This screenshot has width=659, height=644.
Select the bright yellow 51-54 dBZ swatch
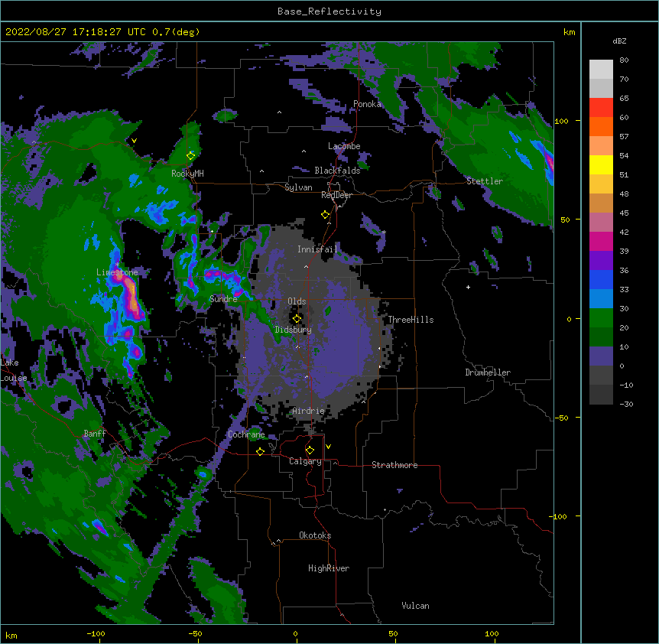click(x=601, y=165)
